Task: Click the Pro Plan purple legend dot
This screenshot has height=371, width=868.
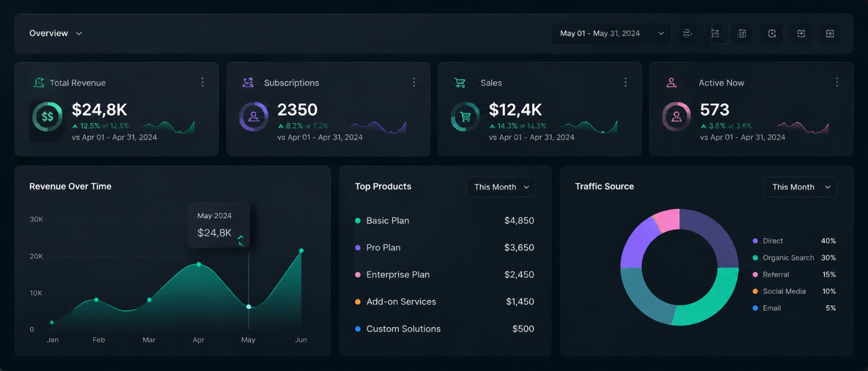Action: point(358,248)
